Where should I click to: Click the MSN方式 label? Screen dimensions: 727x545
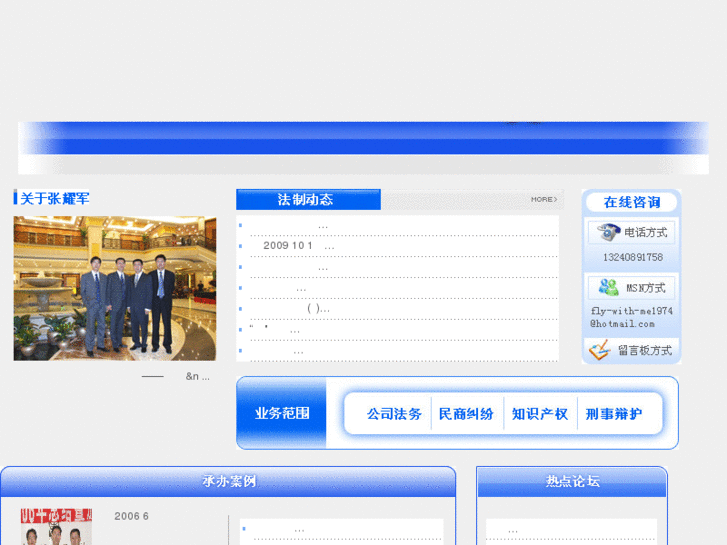646,288
